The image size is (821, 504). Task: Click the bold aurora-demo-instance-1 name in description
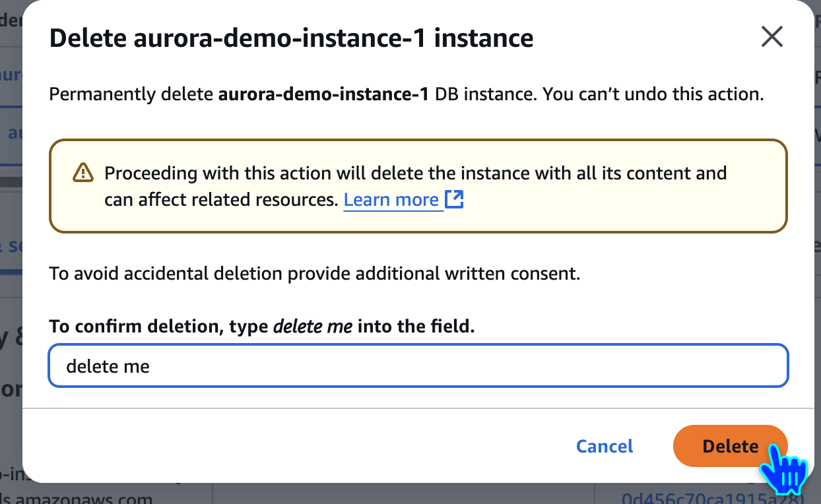click(327, 94)
